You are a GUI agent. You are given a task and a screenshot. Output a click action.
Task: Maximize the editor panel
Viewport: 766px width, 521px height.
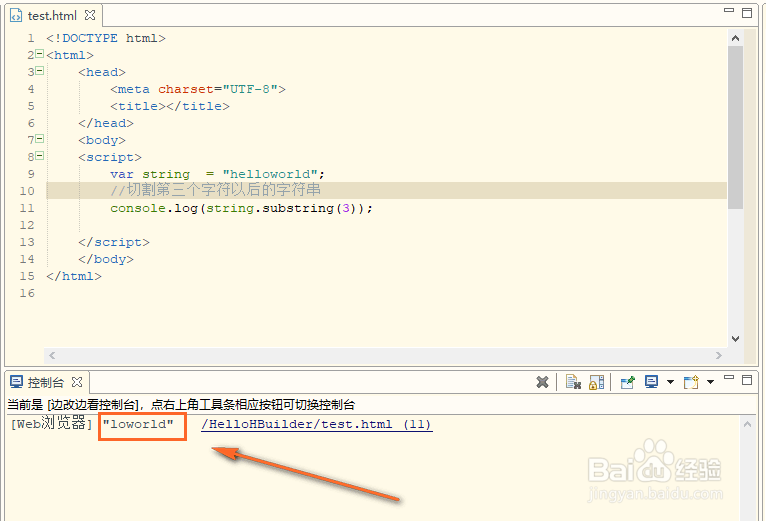(x=746, y=13)
